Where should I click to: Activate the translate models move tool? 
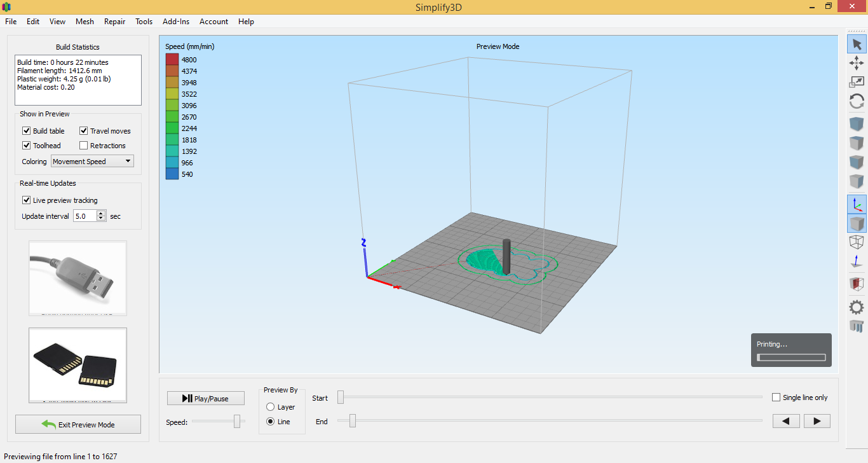857,63
